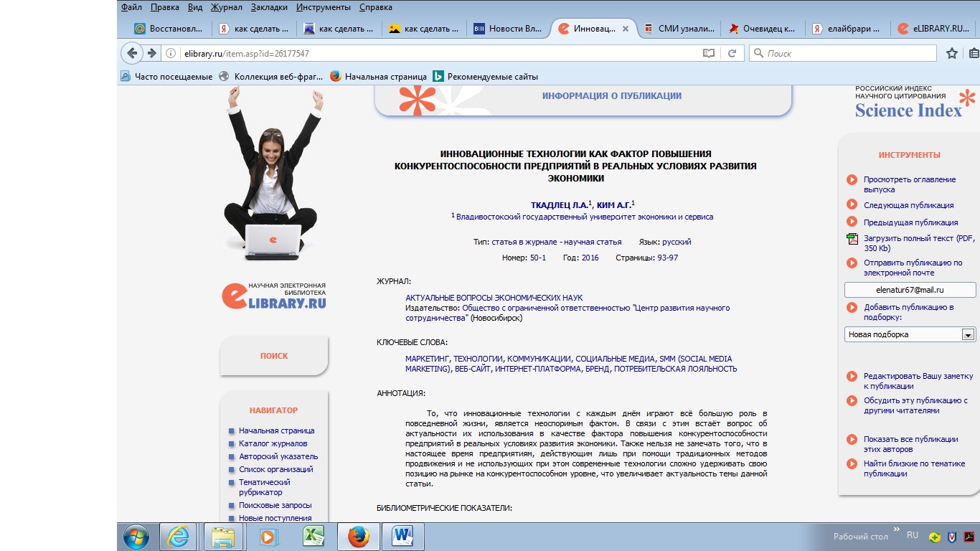Toggle reader view icon in address bar

pos(709,53)
